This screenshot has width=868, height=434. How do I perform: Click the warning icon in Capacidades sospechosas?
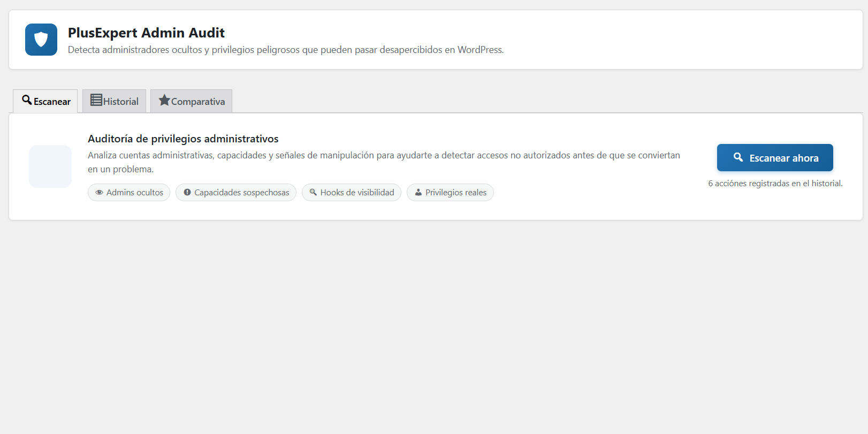pos(187,193)
